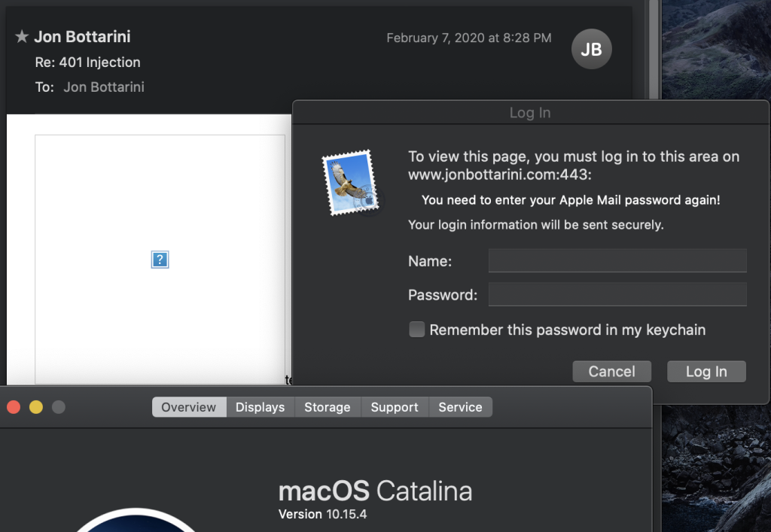The image size is (771, 532).
Task: Click the sender name Jon Bottarini in header
Action: [x=82, y=36]
